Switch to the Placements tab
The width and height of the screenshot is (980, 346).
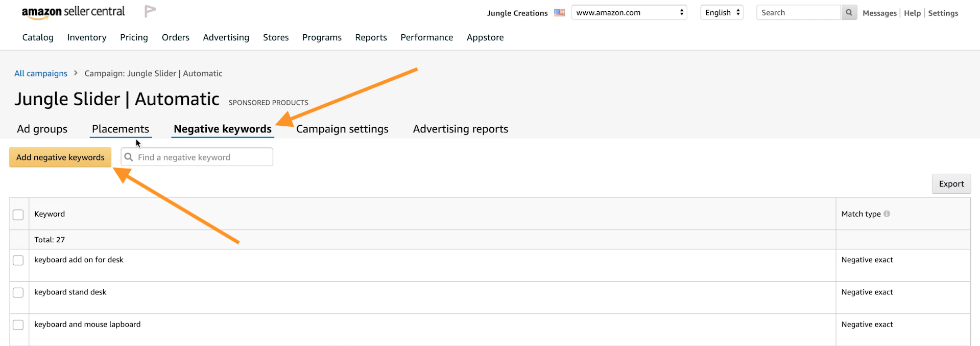pyautogui.click(x=121, y=129)
